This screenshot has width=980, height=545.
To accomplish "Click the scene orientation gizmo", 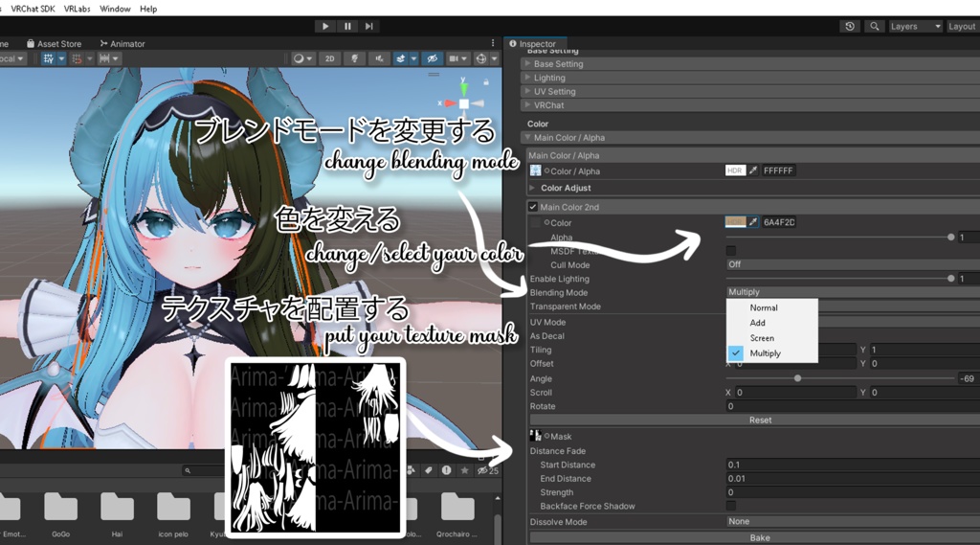I will point(464,102).
